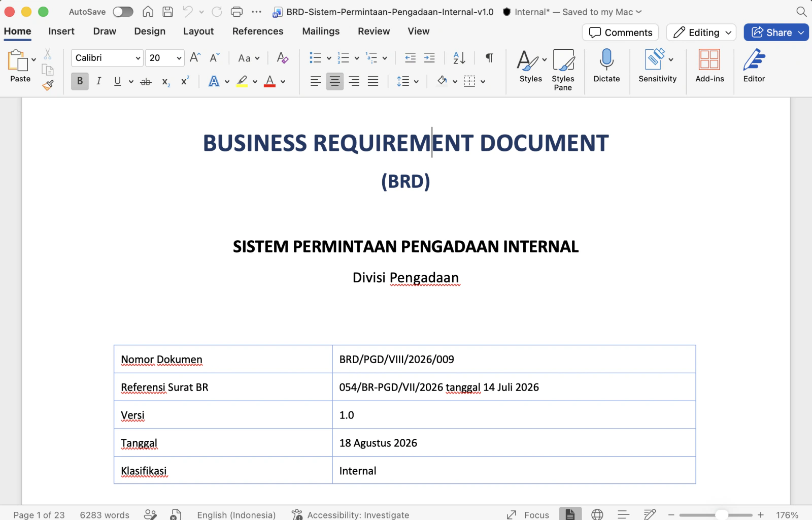Increase font size with larger A
Image resolution: width=812 pixels, height=520 pixels.
(195, 58)
